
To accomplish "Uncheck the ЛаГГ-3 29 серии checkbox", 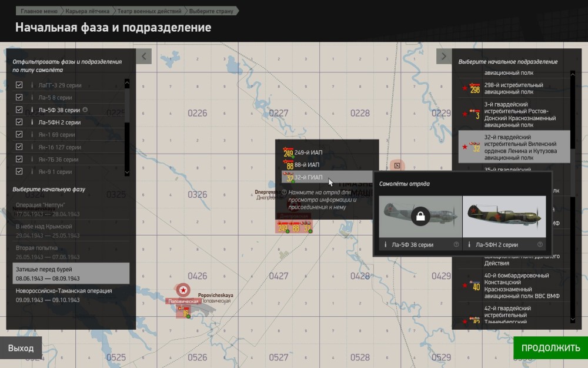I will [19, 85].
